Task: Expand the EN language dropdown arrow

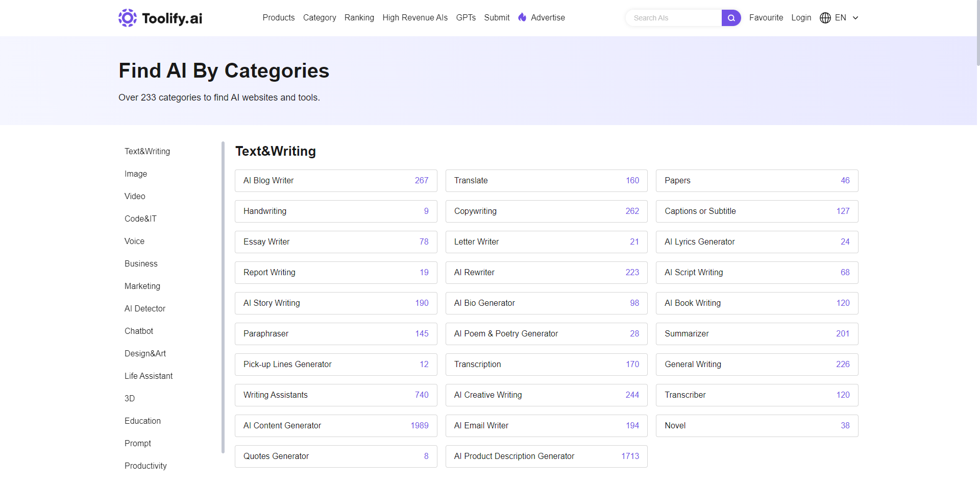Action: click(x=855, y=18)
